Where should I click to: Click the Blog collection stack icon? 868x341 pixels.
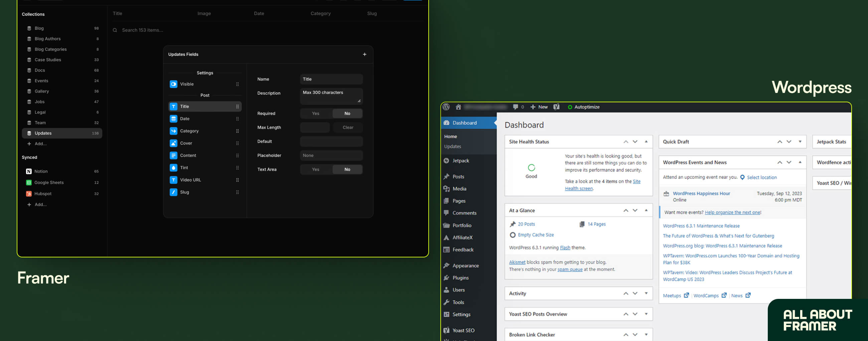[x=29, y=28]
